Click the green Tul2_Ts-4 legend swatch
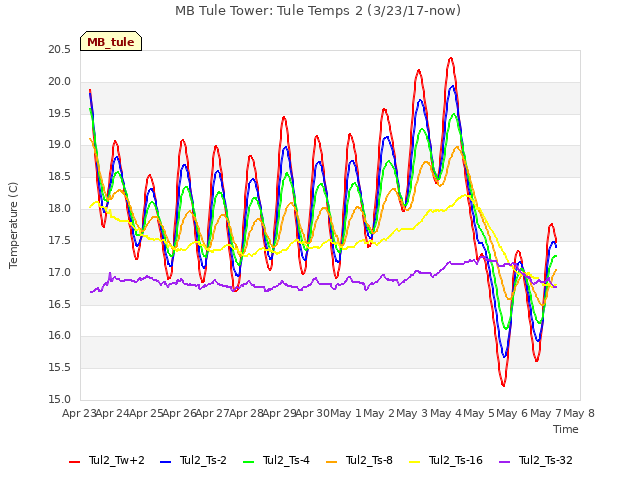Screen dimensions: 640x480 [249, 462]
